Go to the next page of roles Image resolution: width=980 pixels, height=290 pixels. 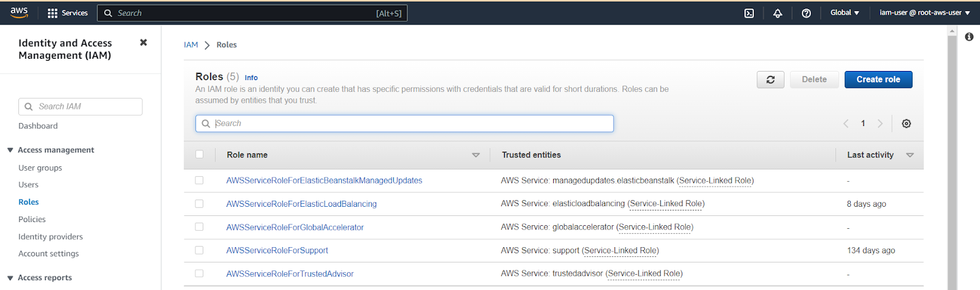click(880, 124)
